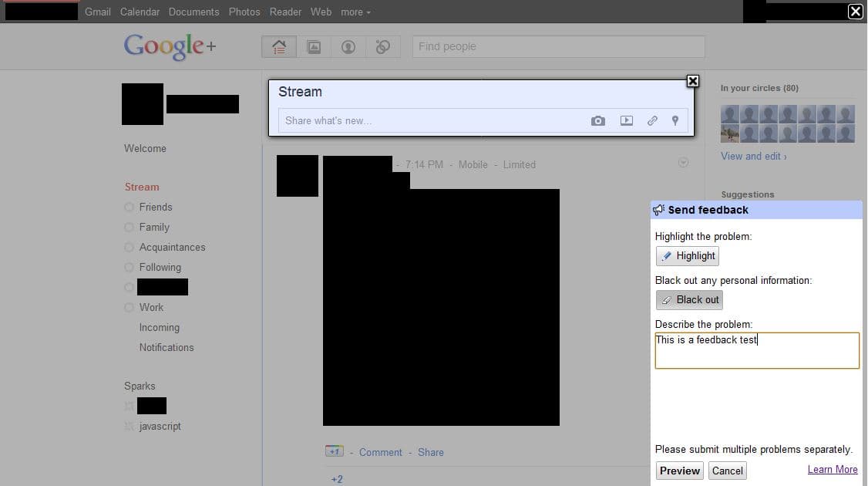Open the Stream sidebar item

pos(142,187)
